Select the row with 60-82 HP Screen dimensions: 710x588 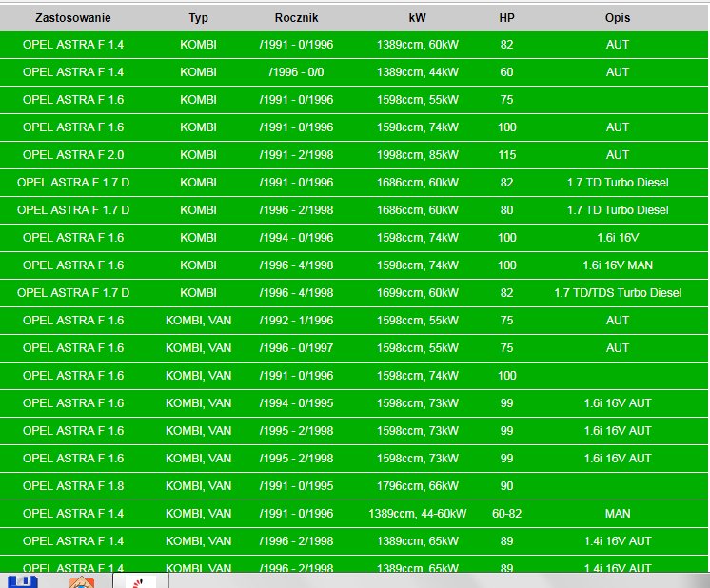click(x=506, y=514)
